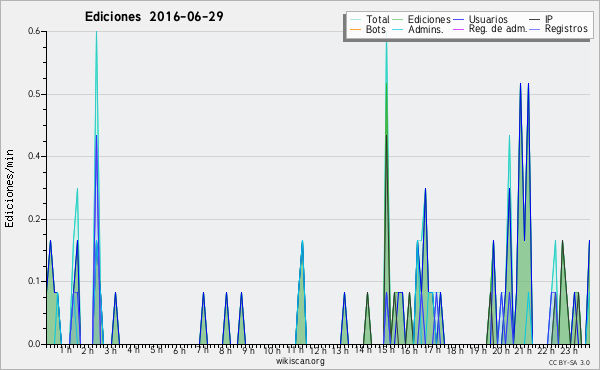Viewport: 600px width, 370px height.
Task: Click the y-axis value "0.1"
Action: [x=34, y=281]
